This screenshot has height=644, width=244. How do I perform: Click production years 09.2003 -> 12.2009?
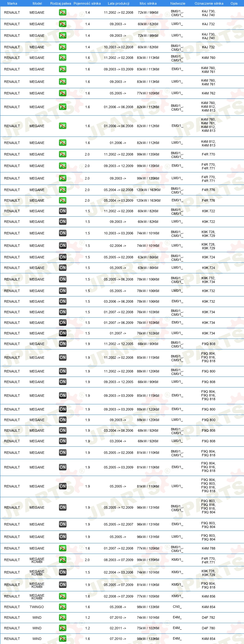pyautogui.click(x=119, y=166)
